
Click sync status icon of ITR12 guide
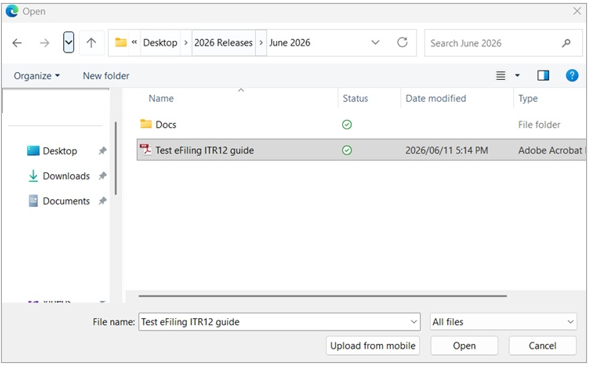point(347,150)
